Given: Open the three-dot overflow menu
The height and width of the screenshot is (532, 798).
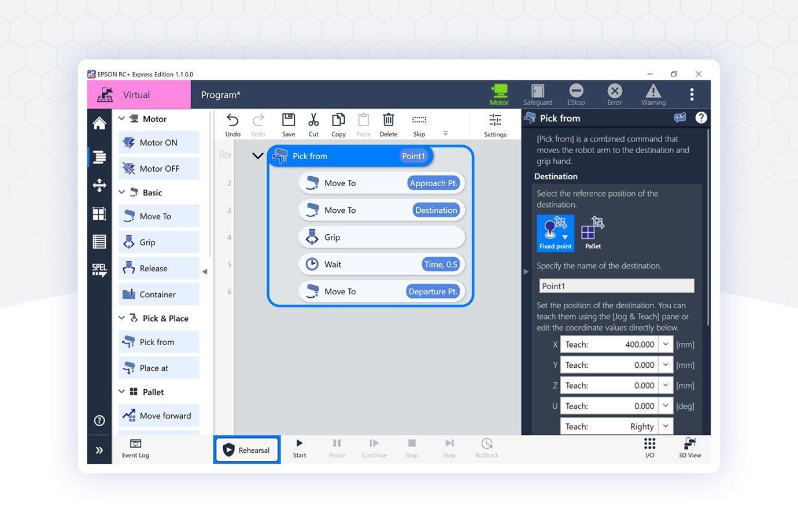Looking at the screenshot, I should pos(692,94).
